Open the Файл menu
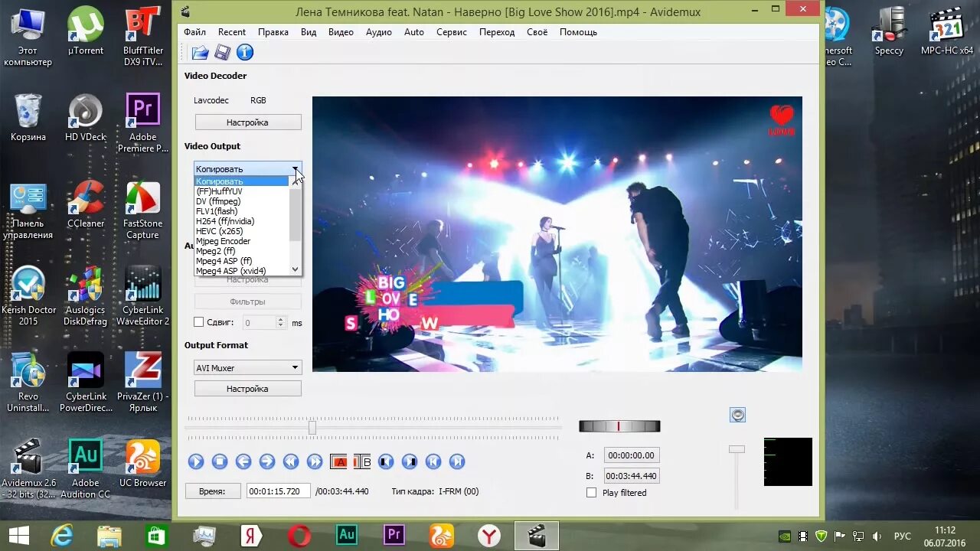The height and width of the screenshot is (551, 980). coord(194,32)
